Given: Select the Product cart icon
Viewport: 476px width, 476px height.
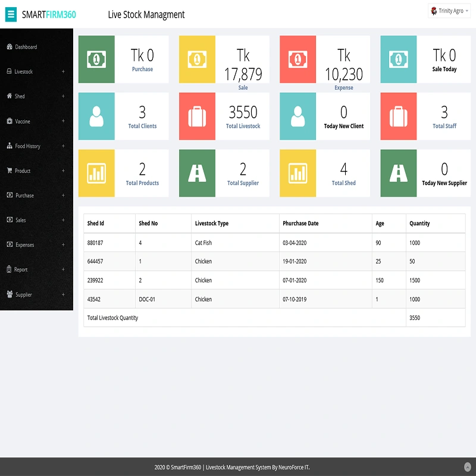Looking at the screenshot, I should [x=8, y=171].
